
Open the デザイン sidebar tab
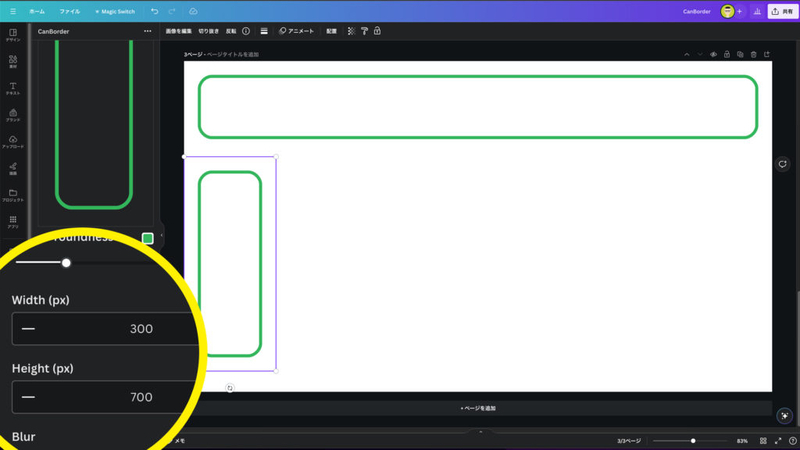[x=13, y=35]
